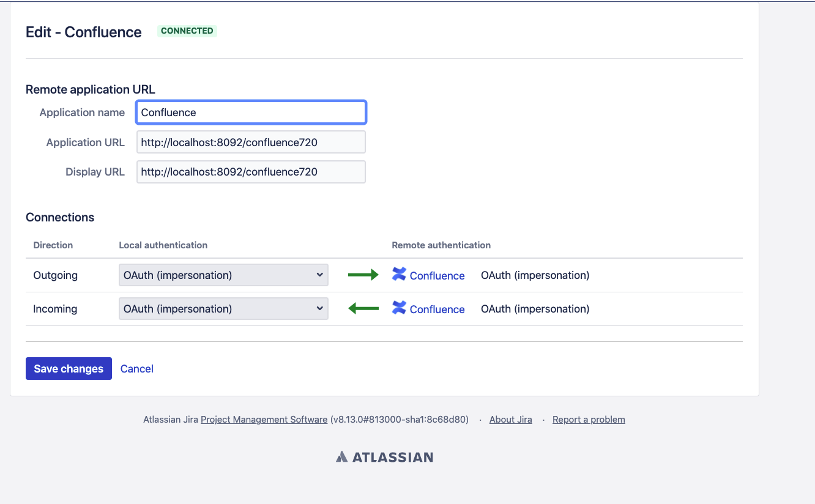815x504 pixels.
Task: Open the About Jira footer link
Action: [x=511, y=420]
